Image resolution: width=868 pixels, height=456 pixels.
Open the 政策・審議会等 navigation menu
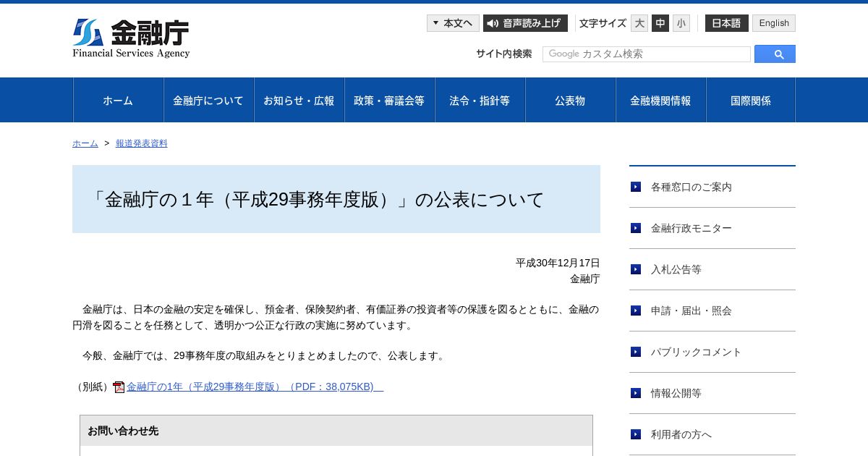pos(389,101)
